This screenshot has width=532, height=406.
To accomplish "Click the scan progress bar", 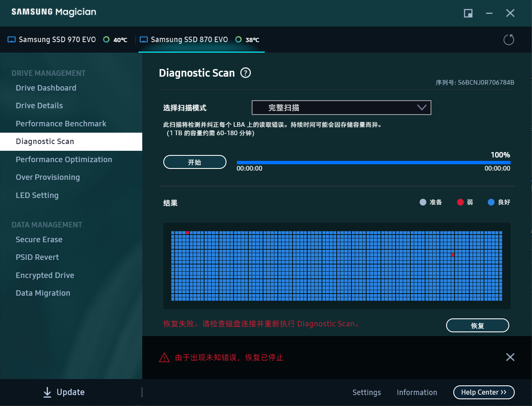I will point(373,162).
